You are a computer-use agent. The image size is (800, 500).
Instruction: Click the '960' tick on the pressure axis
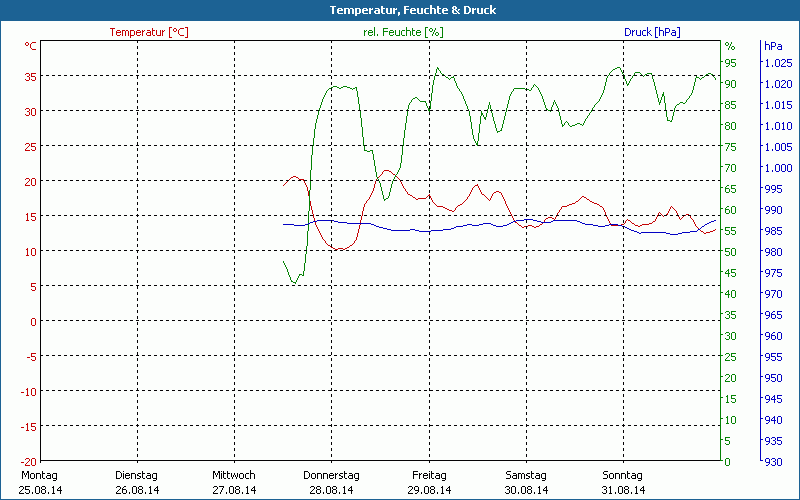[x=773, y=336]
